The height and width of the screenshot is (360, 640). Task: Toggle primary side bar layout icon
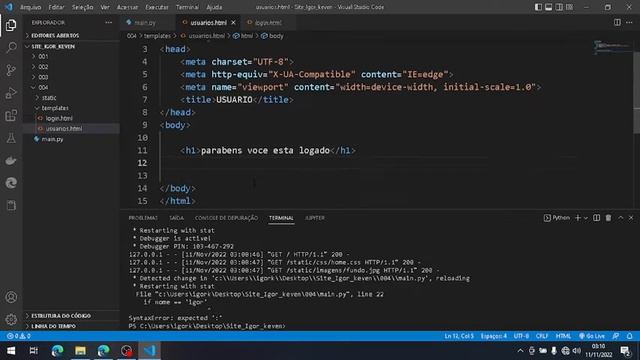point(538,7)
